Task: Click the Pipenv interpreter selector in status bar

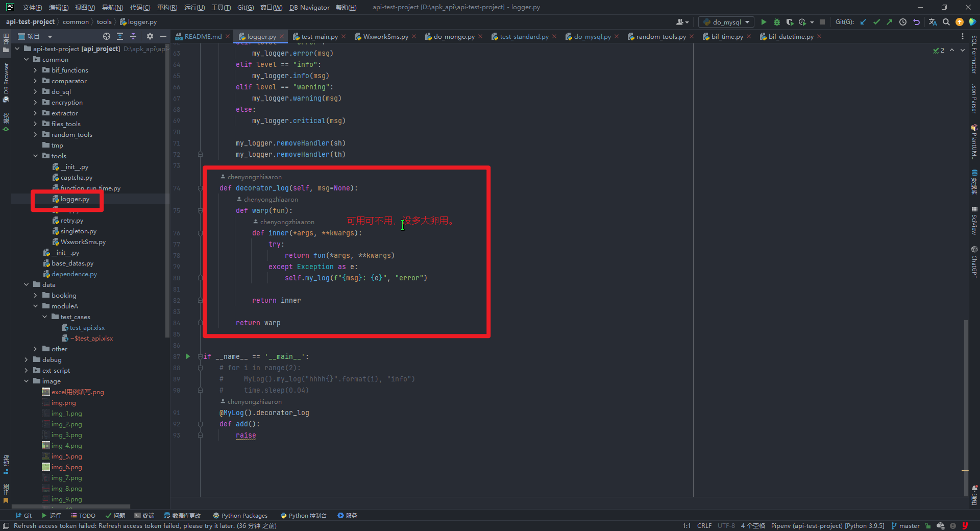Action: 827,526
